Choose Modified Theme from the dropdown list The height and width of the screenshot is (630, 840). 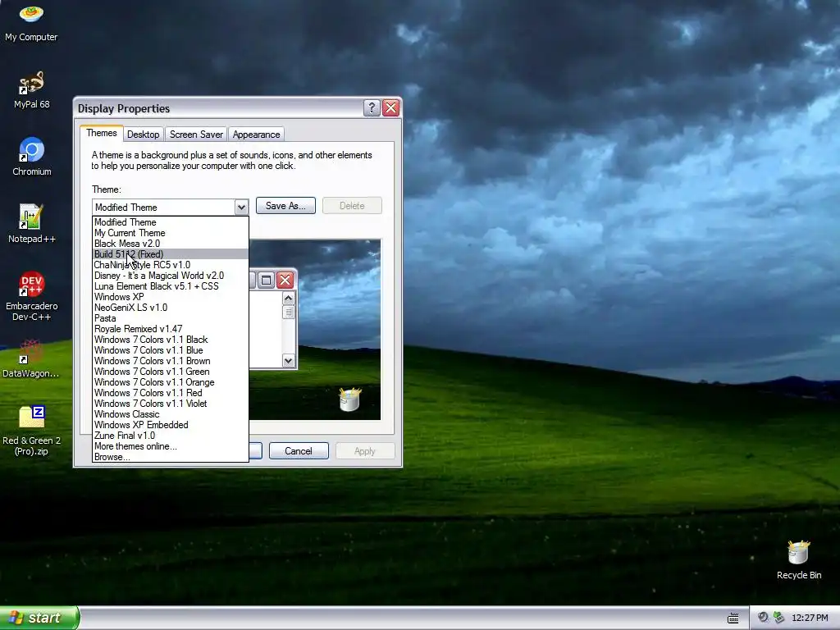tap(171, 222)
